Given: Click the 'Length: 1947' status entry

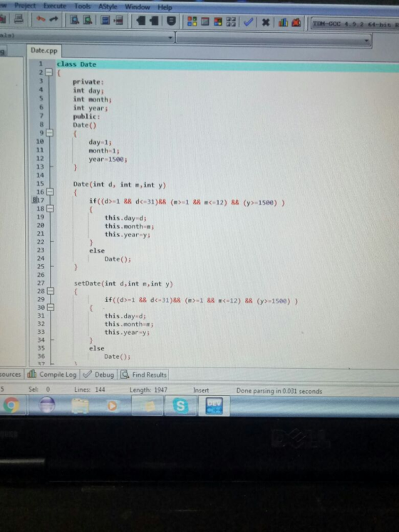Looking at the screenshot, I should coord(148,390).
